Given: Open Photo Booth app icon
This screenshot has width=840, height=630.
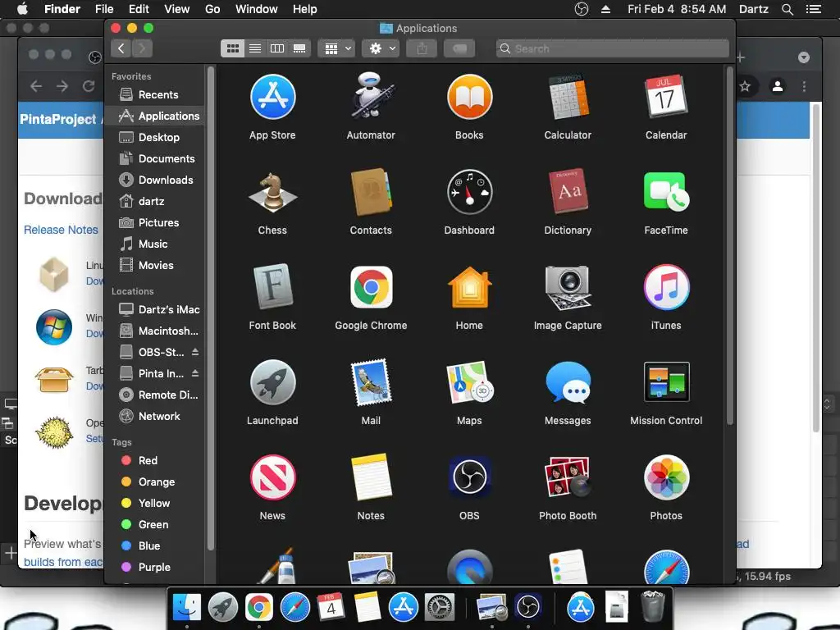Looking at the screenshot, I should coord(568,477).
